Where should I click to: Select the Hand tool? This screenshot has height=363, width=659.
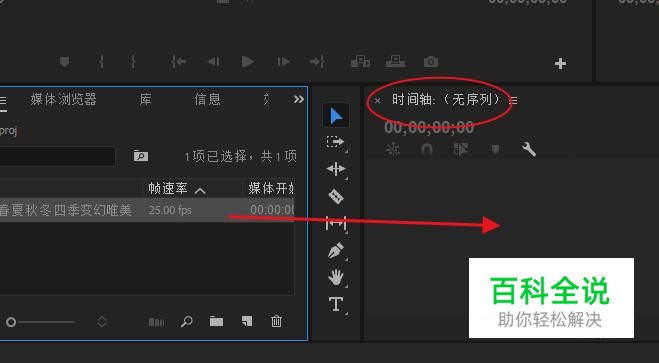tap(336, 278)
